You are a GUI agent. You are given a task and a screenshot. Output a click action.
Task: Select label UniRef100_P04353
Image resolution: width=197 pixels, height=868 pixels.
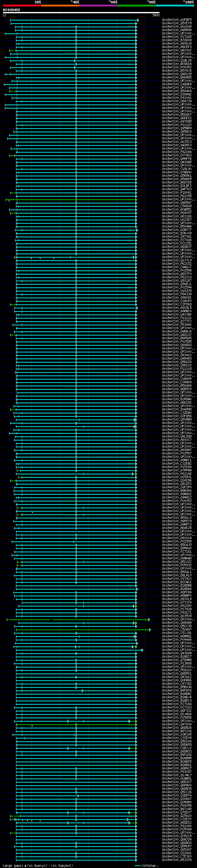click(177, 501)
